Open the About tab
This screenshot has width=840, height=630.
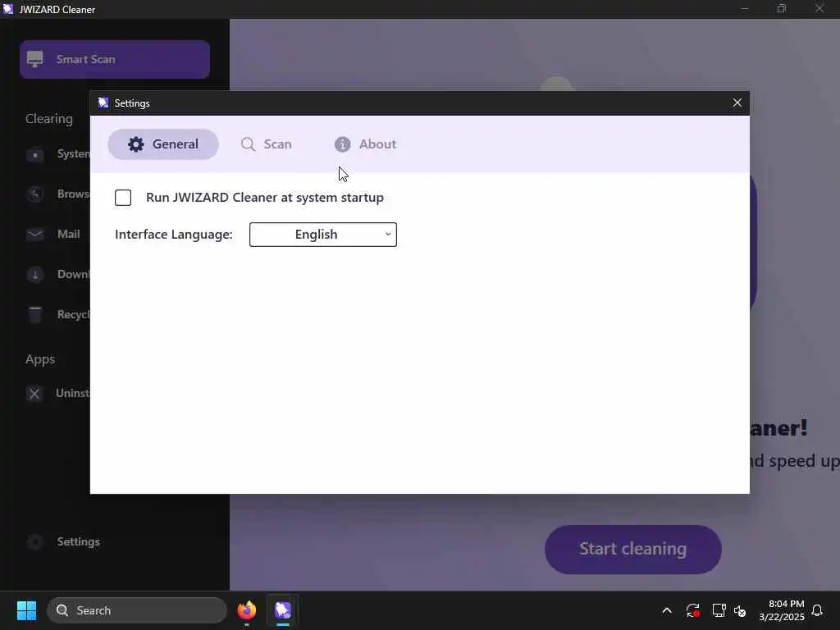tap(365, 144)
